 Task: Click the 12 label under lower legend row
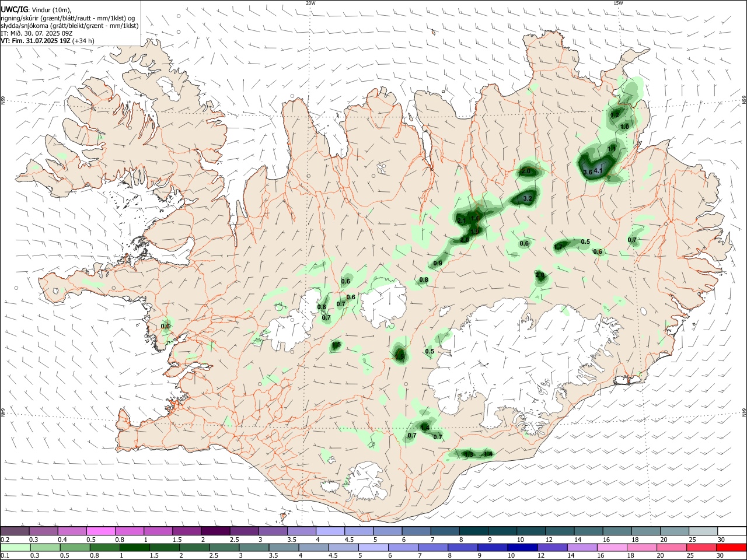541,555
